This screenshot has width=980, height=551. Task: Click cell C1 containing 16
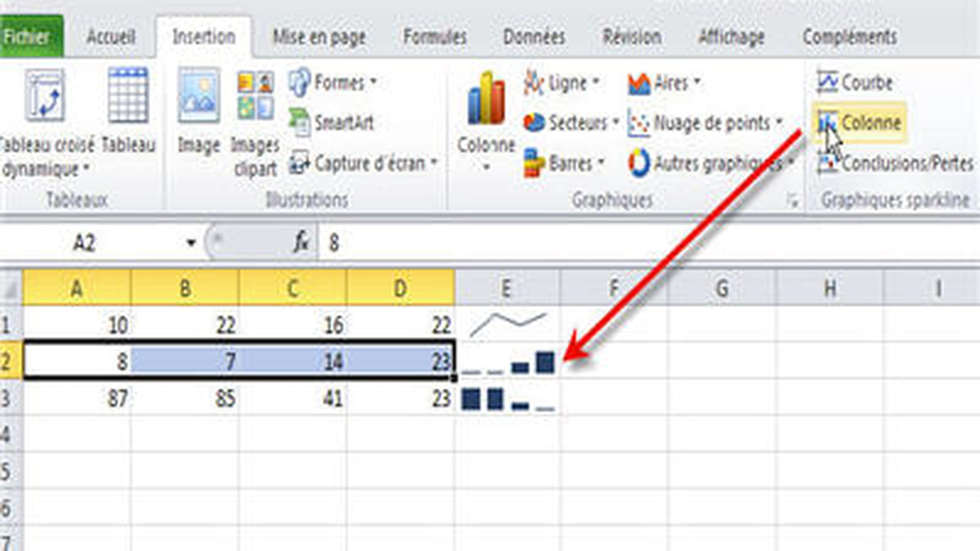coord(292,324)
